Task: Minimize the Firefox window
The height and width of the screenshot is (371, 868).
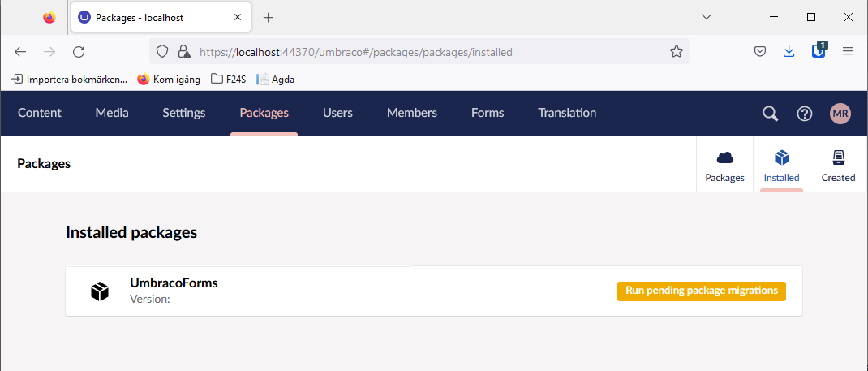Action: [x=775, y=17]
